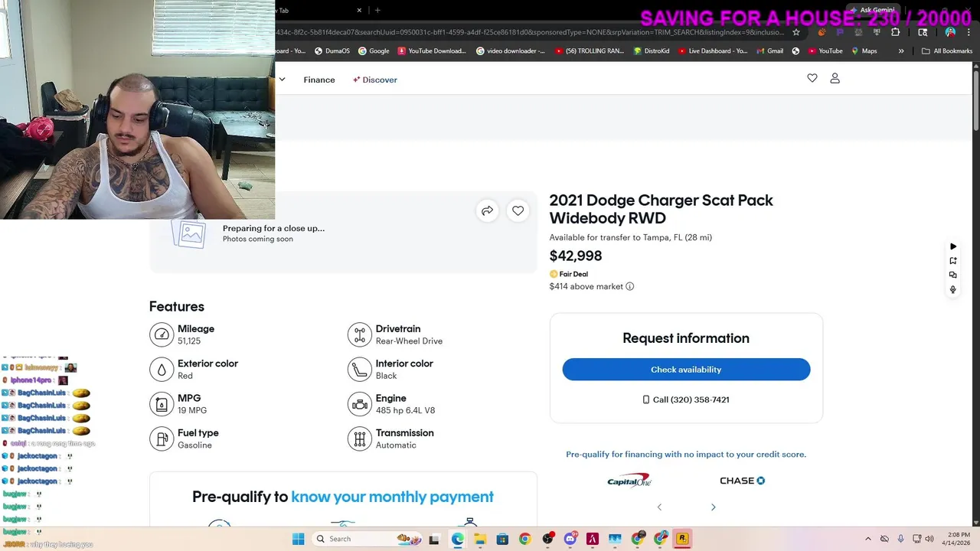Open Microsoft Store from the taskbar
Viewport: 980px width, 551px height.
tap(502, 539)
